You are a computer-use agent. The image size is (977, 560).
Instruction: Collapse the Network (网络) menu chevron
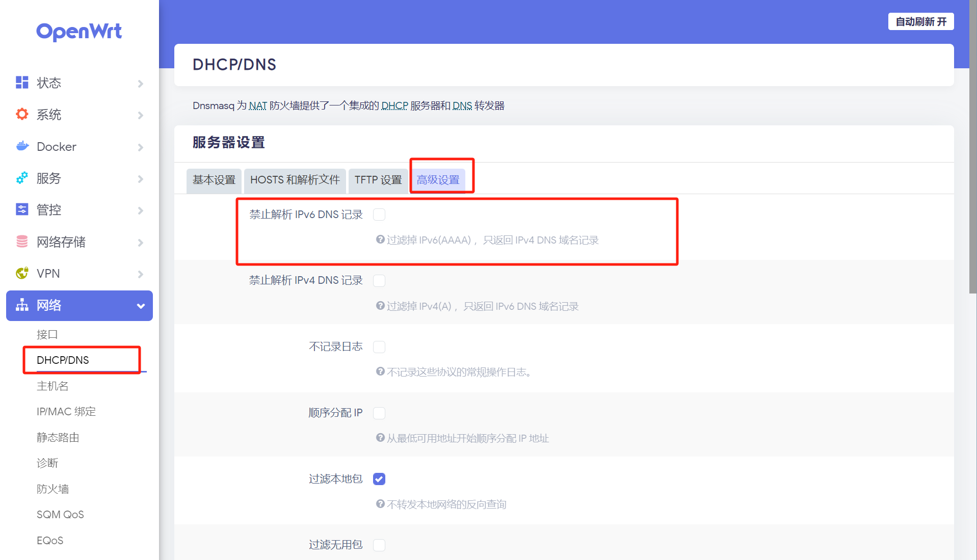pos(141,306)
